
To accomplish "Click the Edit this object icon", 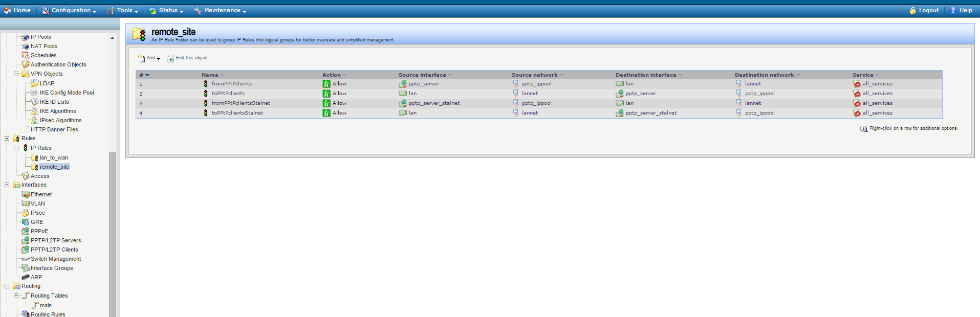I will 170,58.
